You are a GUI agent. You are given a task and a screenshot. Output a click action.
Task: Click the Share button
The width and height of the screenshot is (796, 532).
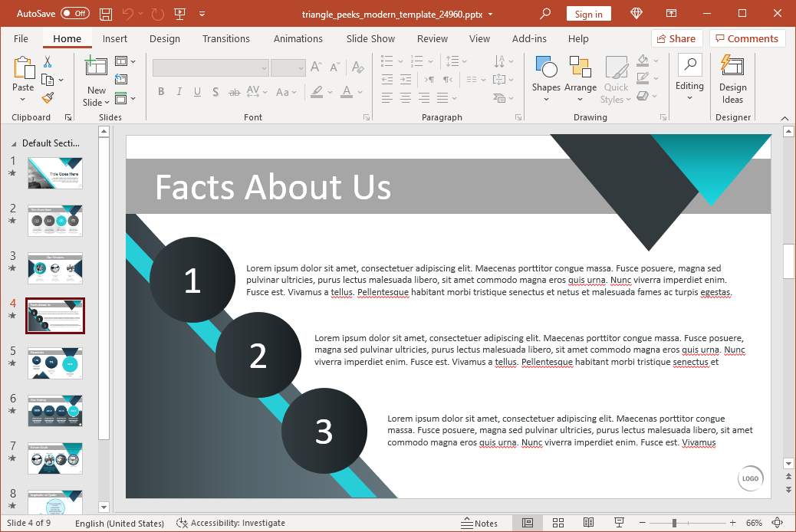676,38
